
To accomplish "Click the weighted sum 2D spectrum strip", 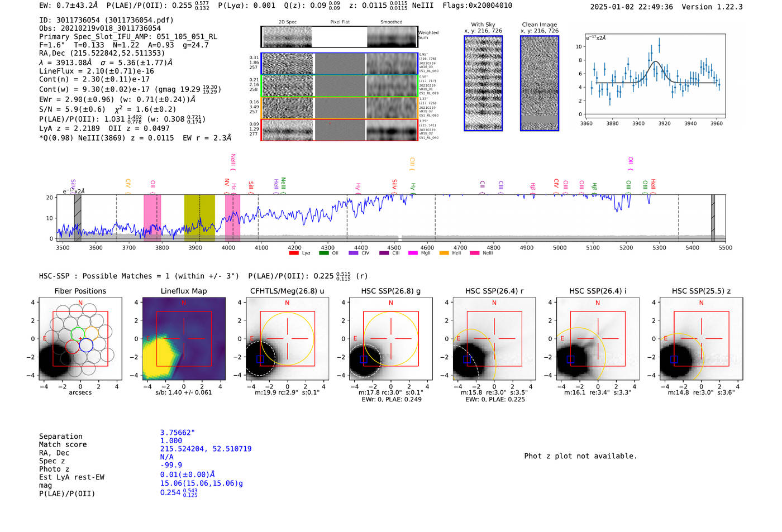I will point(340,37).
